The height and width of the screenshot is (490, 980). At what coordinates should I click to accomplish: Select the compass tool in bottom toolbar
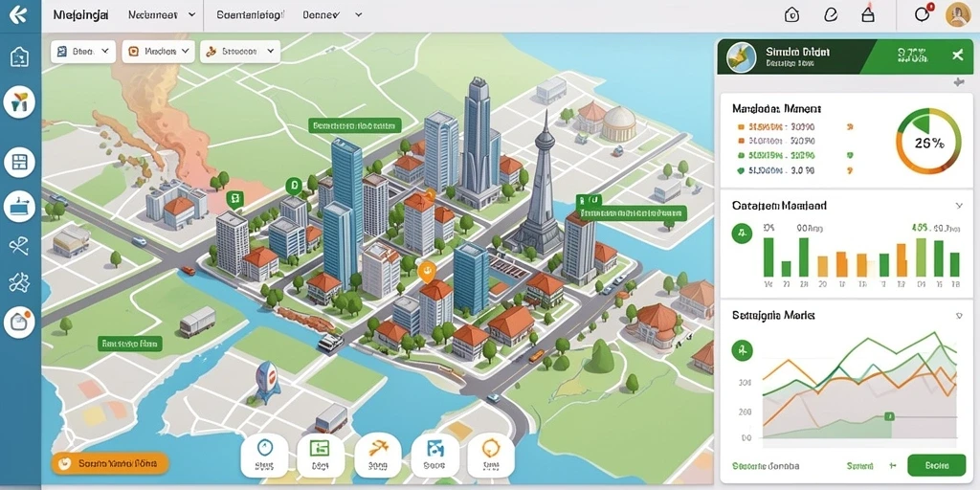pyautogui.click(x=265, y=455)
